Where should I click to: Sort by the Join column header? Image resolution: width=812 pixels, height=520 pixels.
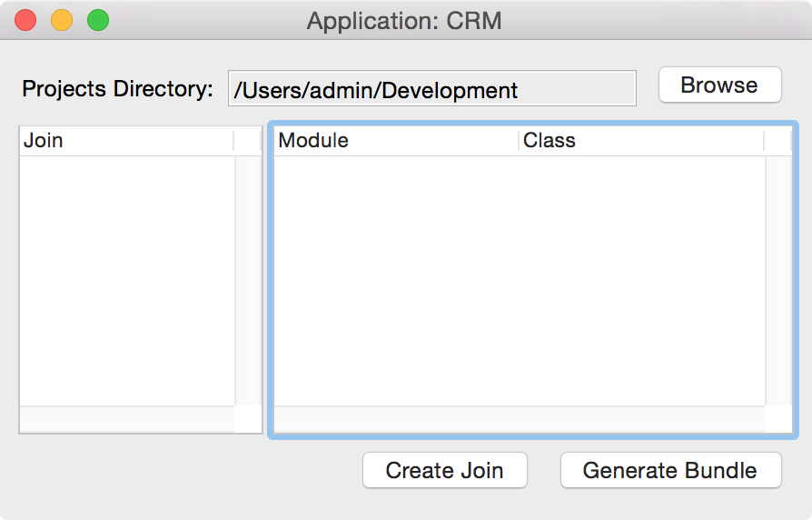[x=126, y=141]
